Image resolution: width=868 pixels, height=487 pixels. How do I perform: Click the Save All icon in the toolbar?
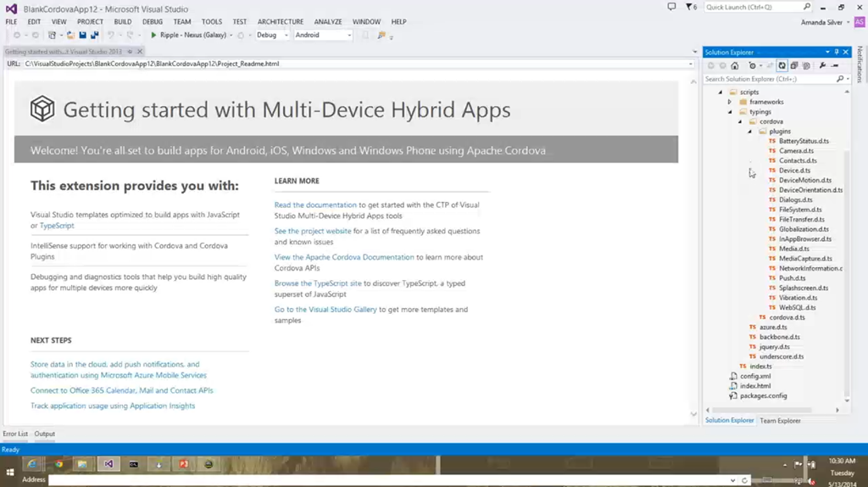tap(95, 35)
